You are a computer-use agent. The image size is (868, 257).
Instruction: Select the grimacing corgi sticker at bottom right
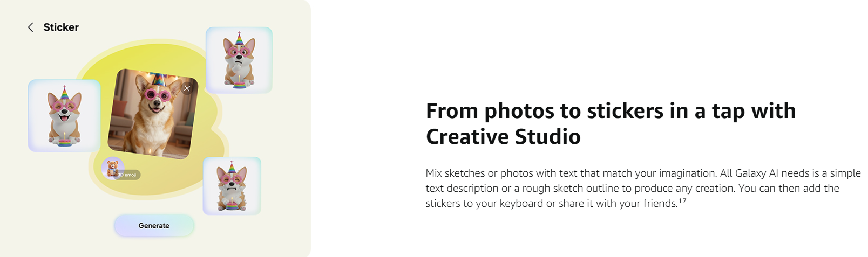[x=232, y=186]
